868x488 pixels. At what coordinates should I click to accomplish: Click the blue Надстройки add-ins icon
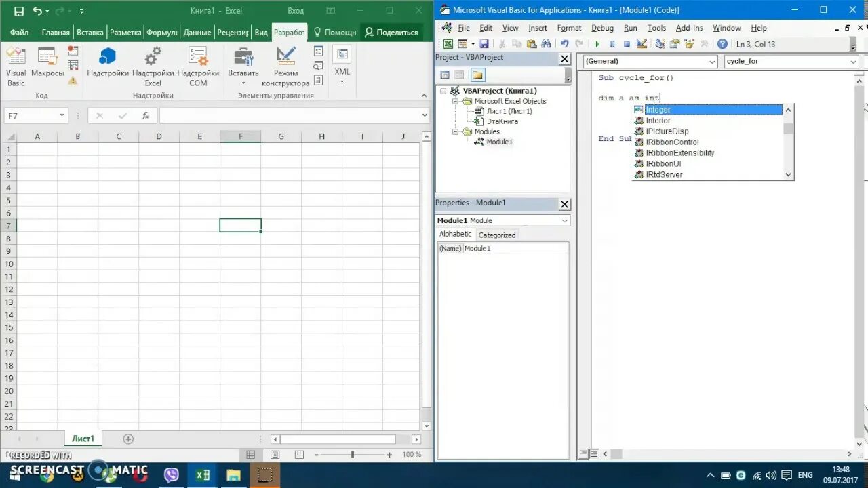point(108,62)
